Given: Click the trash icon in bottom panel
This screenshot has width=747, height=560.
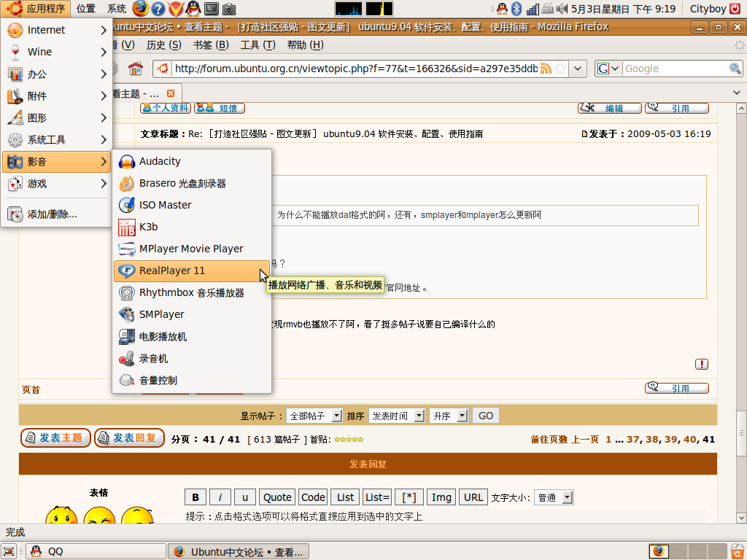Looking at the screenshot, I should [x=737, y=551].
